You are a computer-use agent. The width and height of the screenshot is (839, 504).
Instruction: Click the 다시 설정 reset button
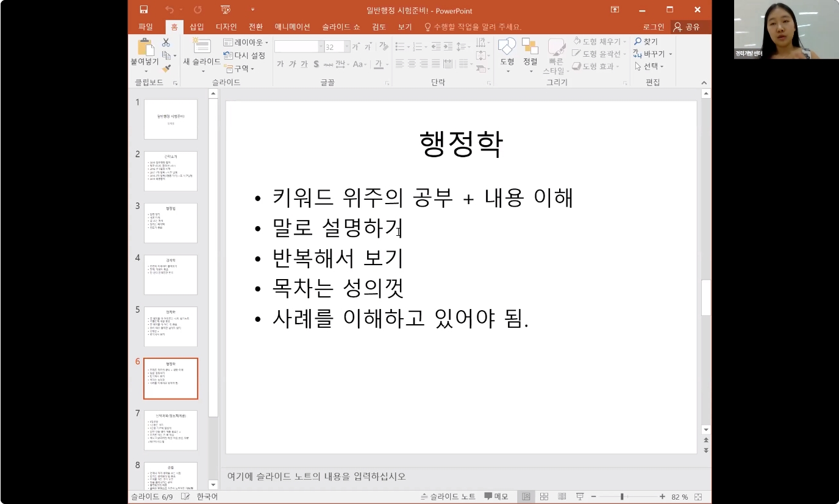click(x=245, y=55)
